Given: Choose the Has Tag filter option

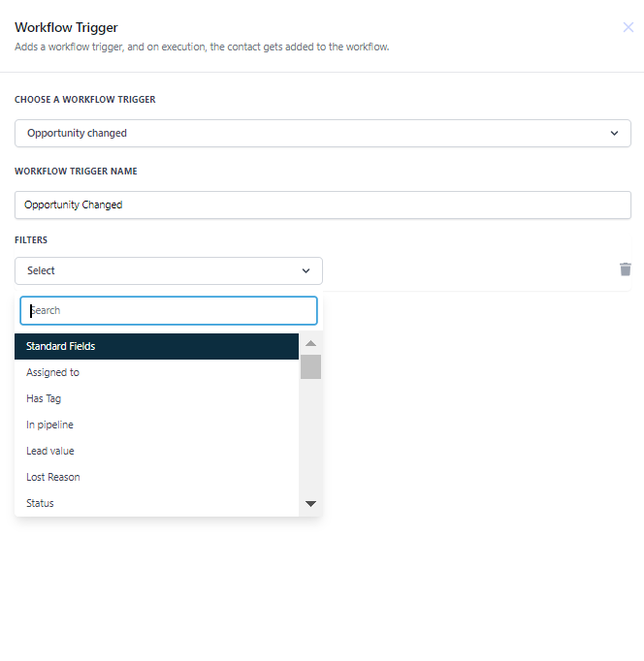Looking at the screenshot, I should click(x=156, y=398).
